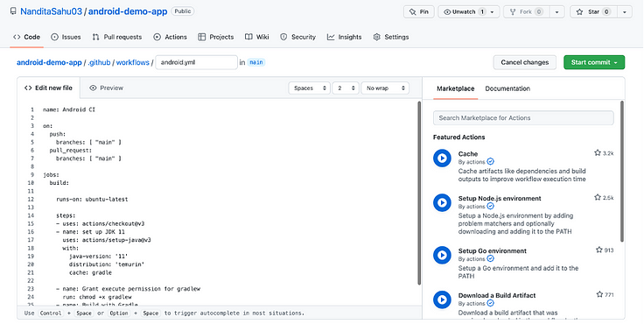Open the Code tab
The height and width of the screenshot is (324, 644).
(27, 37)
